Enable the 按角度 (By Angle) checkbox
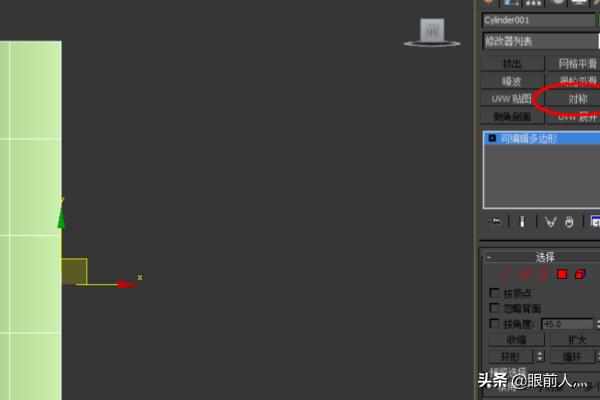 (494, 324)
